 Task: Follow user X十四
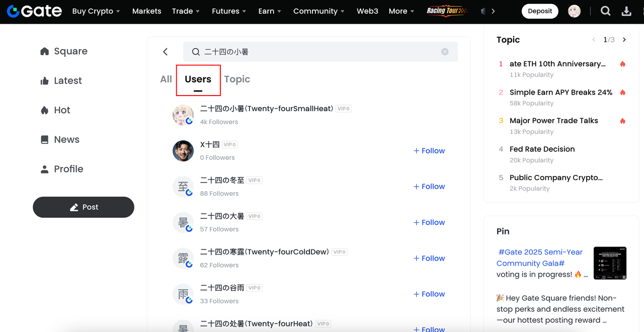coord(429,151)
